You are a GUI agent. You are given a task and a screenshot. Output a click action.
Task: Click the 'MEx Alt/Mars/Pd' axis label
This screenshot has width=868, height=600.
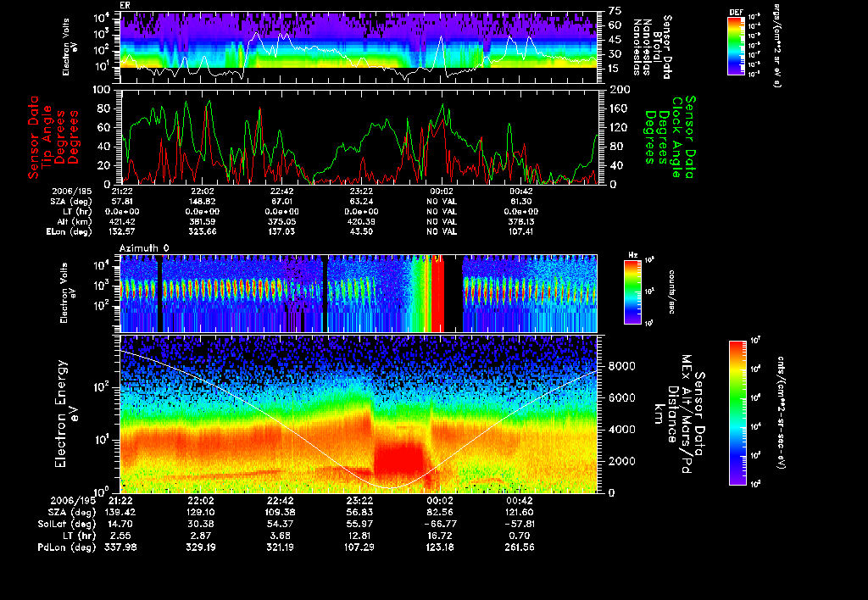[687, 414]
